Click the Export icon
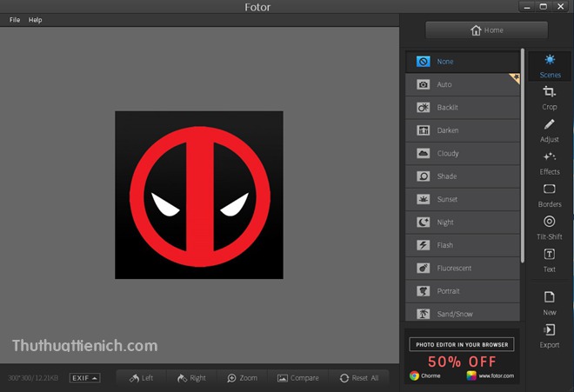Image resolution: width=574 pixels, height=392 pixels. pos(550,336)
